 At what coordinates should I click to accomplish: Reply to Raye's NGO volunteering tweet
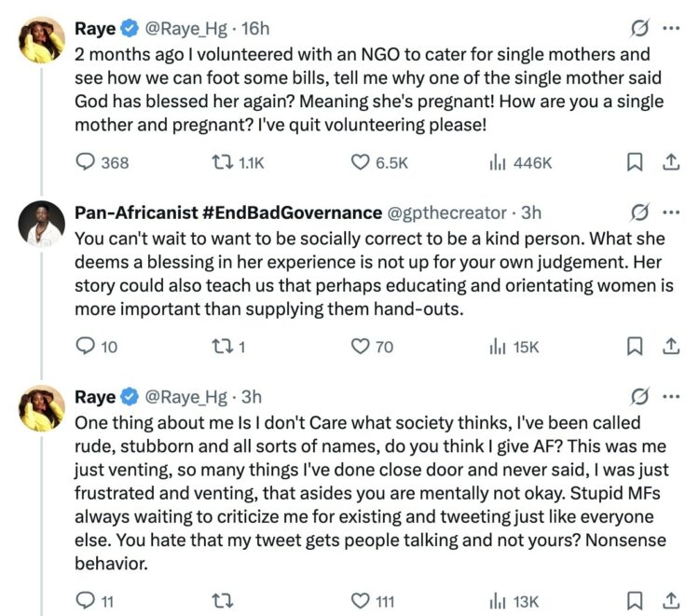[x=85, y=162]
